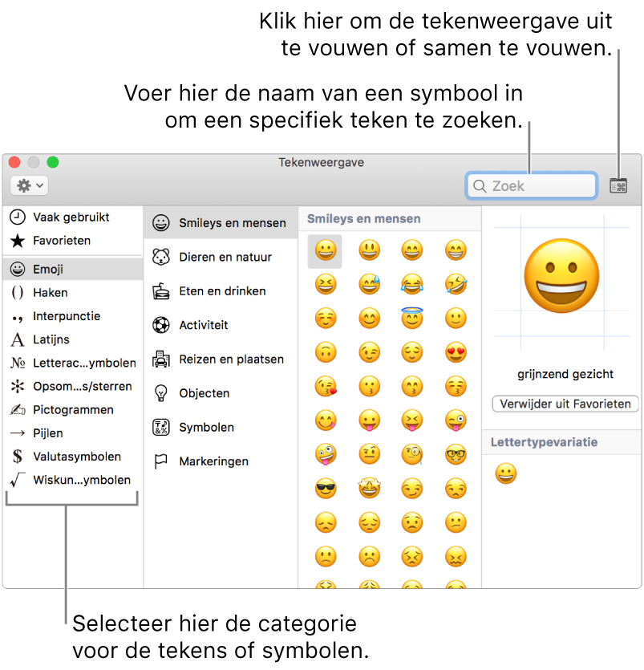Open the Markeringen subcategory
Screen dimensions: 644x670
(x=221, y=461)
